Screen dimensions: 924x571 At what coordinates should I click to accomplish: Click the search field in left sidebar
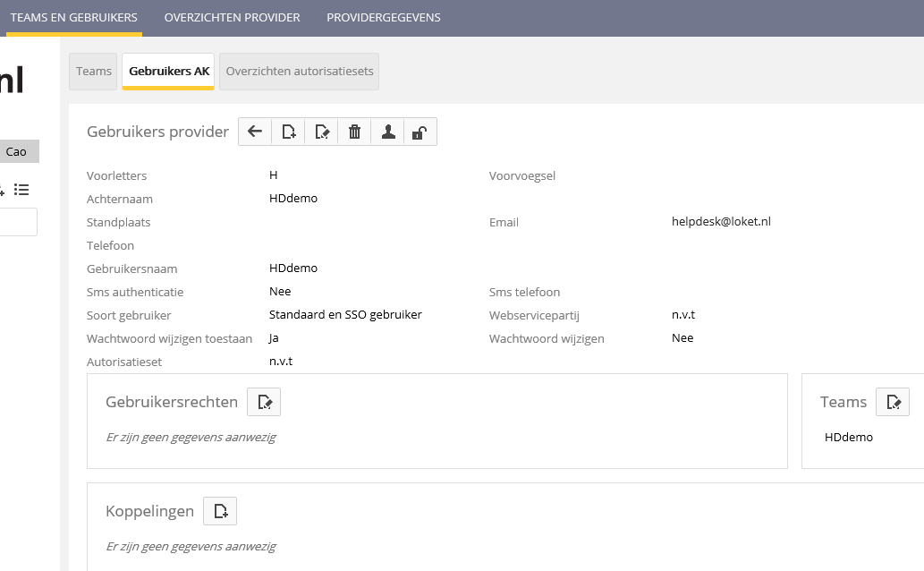18,222
